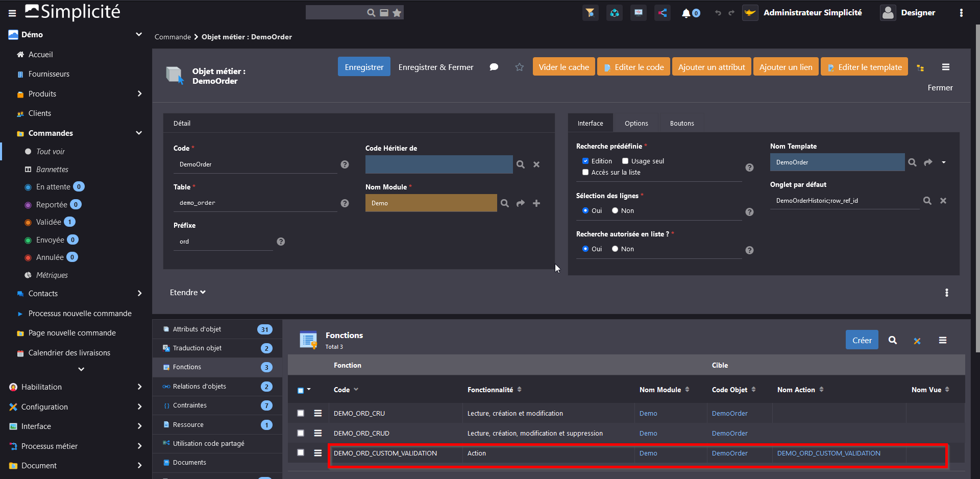
Task: Open row menu for DEMO_ORD_CRU
Action: click(x=318, y=413)
